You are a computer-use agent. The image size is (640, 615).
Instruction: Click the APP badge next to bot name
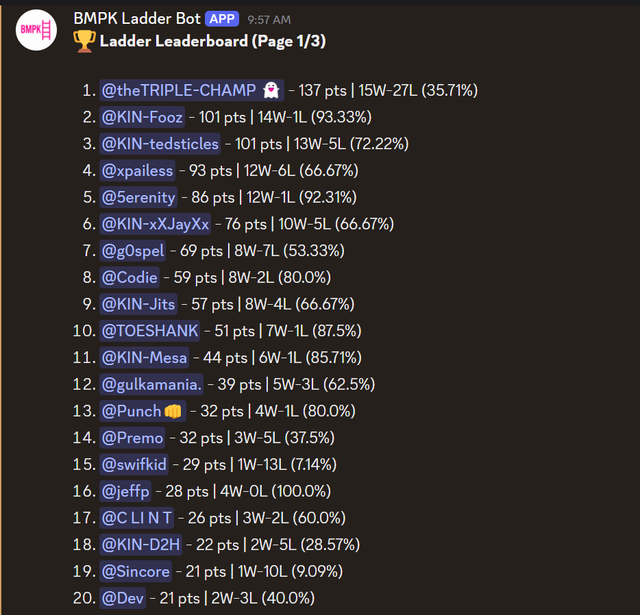(x=222, y=19)
